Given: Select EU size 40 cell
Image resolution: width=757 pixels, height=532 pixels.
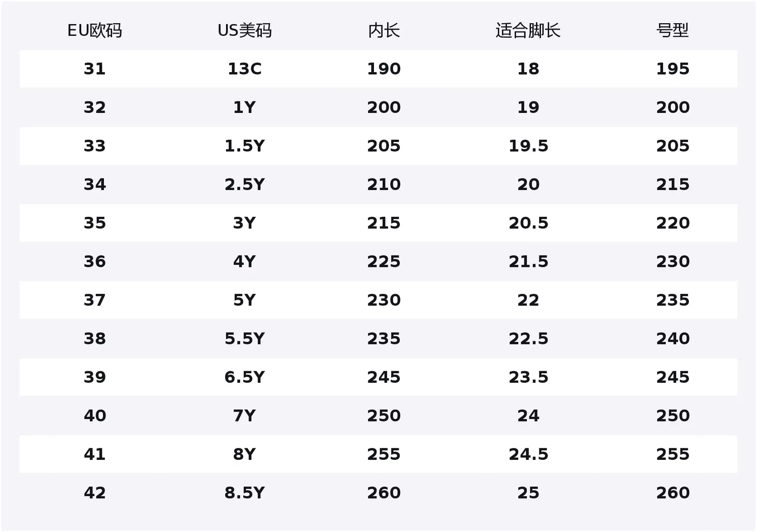Looking at the screenshot, I should click(94, 416).
